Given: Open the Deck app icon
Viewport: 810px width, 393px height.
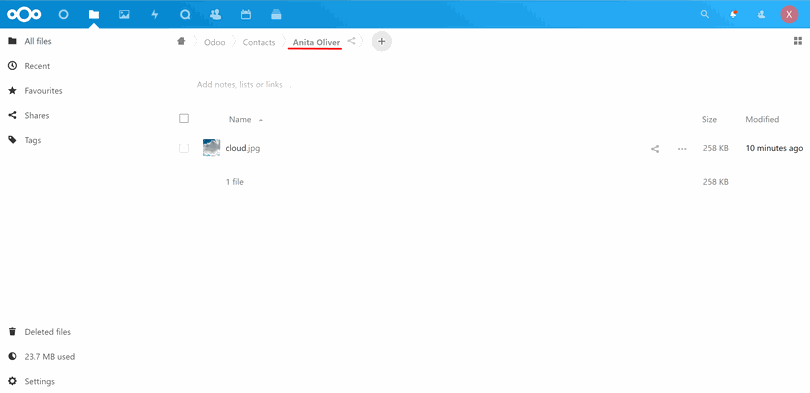Looking at the screenshot, I should click(276, 14).
